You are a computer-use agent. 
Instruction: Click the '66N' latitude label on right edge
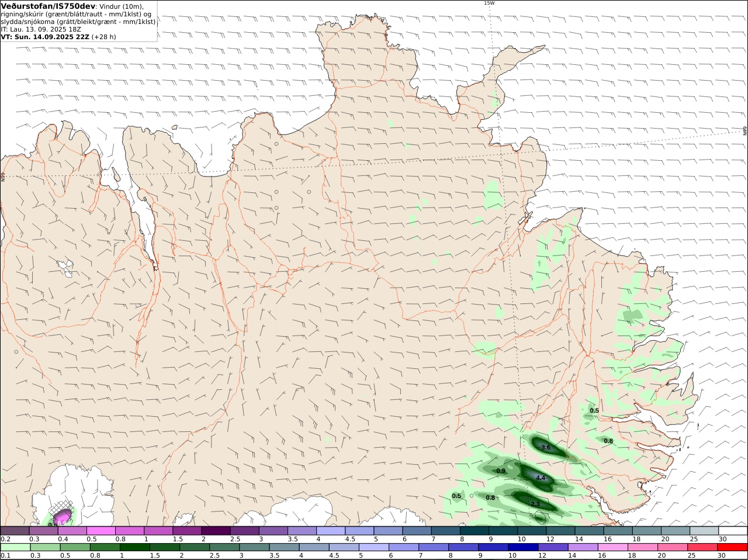click(x=745, y=131)
